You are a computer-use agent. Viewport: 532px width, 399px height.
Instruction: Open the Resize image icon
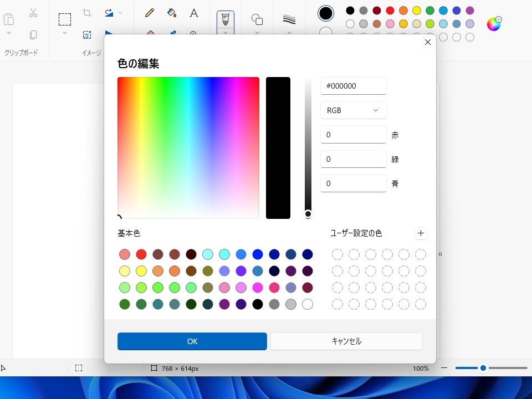pyautogui.click(x=87, y=34)
